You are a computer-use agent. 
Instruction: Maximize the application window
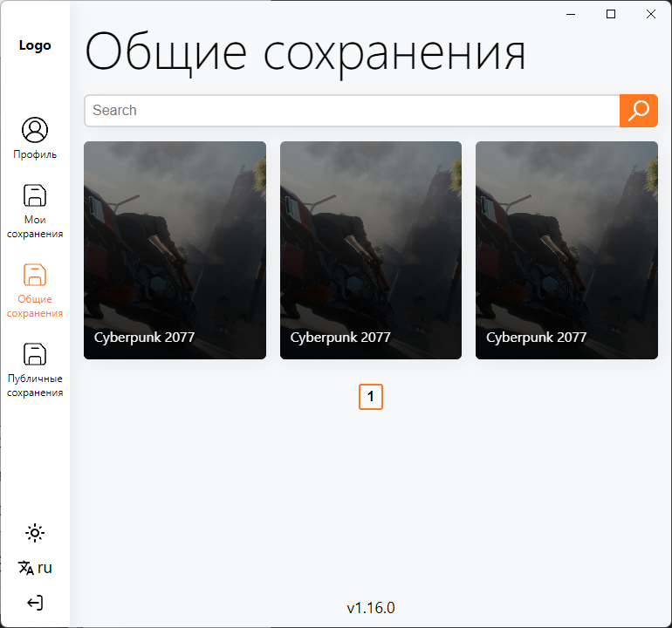tap(611, 14)
